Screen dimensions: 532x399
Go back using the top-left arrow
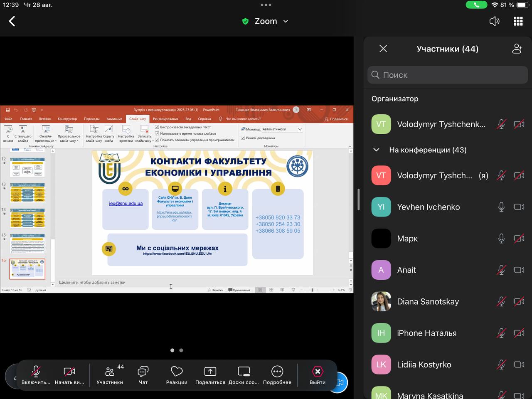coord(12,21)
